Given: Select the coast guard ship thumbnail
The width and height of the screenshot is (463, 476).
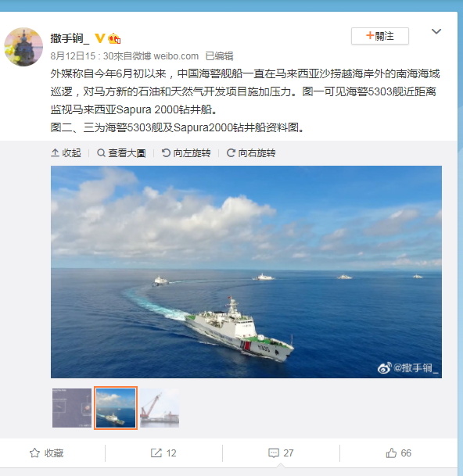Looking at the screenshot, I should coord(116,408).
